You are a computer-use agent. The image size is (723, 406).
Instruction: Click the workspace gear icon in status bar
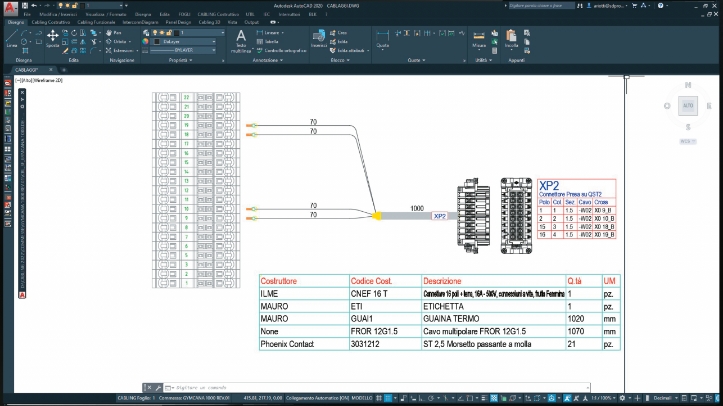click(x=622, y=398)
